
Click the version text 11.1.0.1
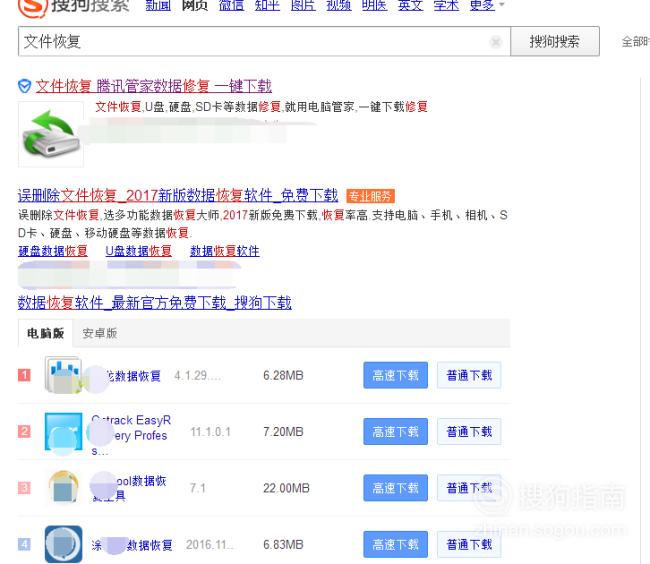tap(210, 432)
